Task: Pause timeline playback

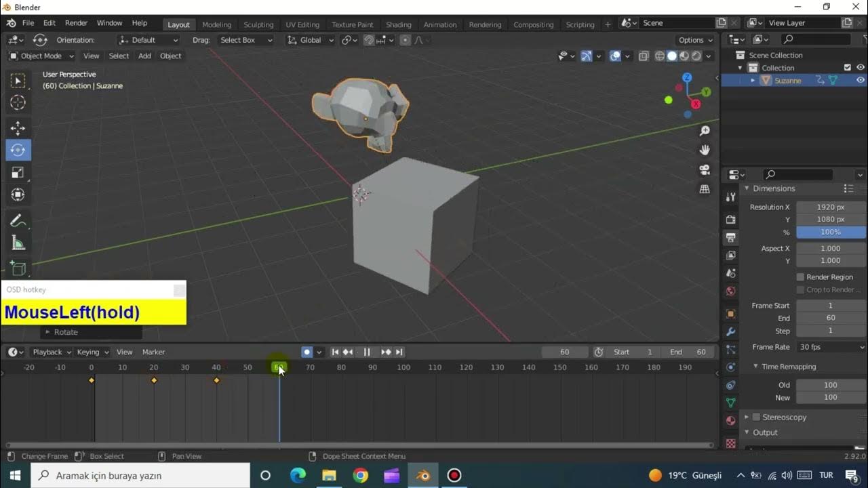Action: pos(367,352)
